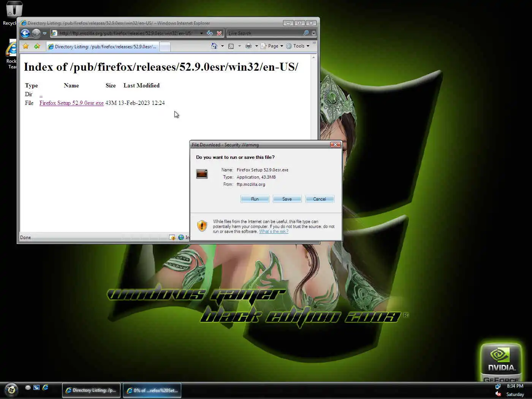Click the ftp.mozilla.org address bar
Image resolution: width=532 pixels, height=399 pixels.
[x=125, y=33]
